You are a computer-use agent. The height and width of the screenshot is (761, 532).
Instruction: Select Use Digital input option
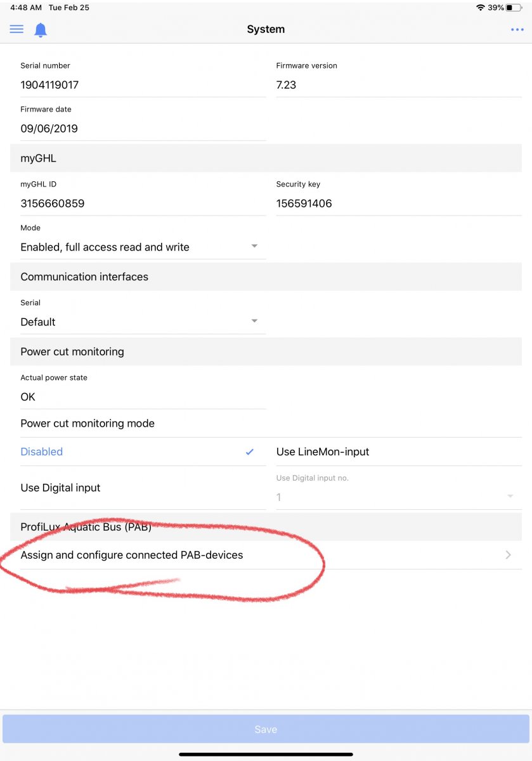[143, 488]
